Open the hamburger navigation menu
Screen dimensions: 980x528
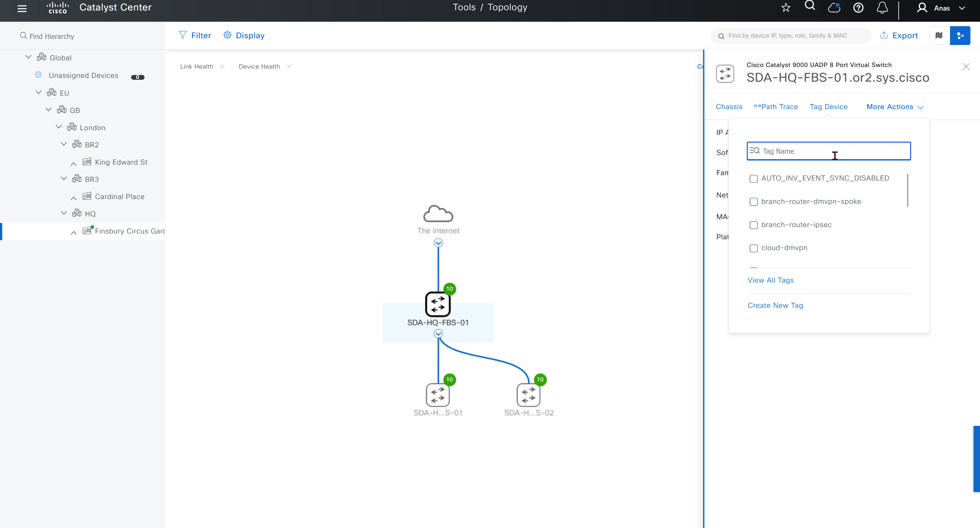(x=22, y=8)
